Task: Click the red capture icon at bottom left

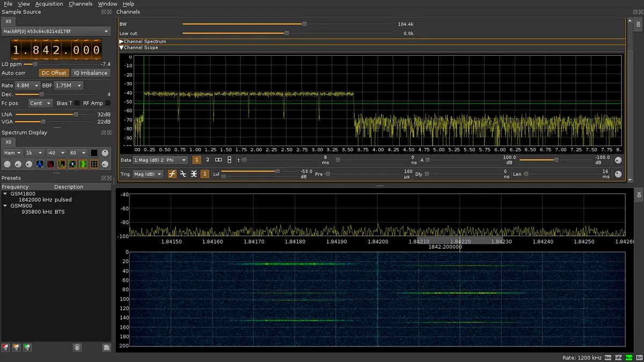Action: pyautogui.click(x=4, y=348)
